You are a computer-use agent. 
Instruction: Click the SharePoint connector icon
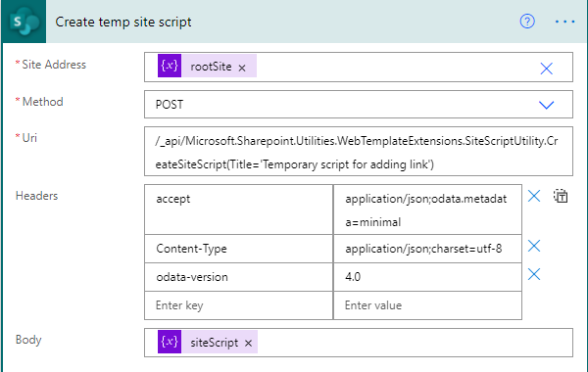(x=24, y=22)
